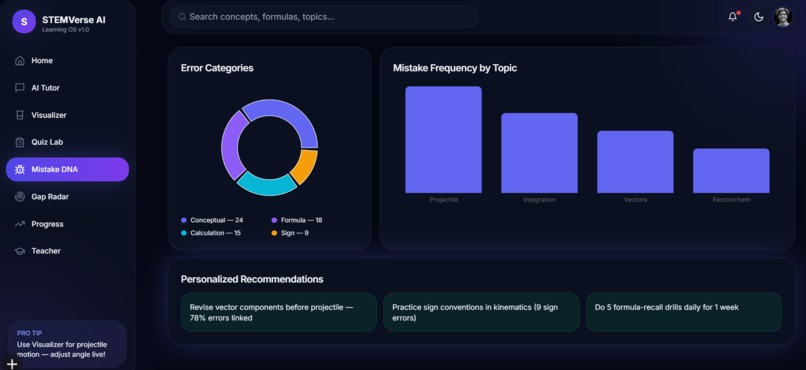
Task: Select the orange donut chart segment
Action: 305,166
